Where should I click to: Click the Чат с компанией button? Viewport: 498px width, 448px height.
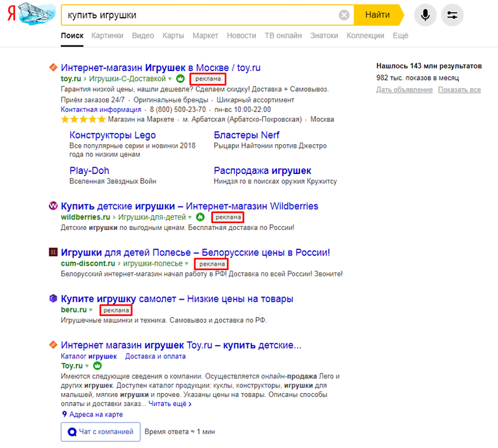point(101,432)
